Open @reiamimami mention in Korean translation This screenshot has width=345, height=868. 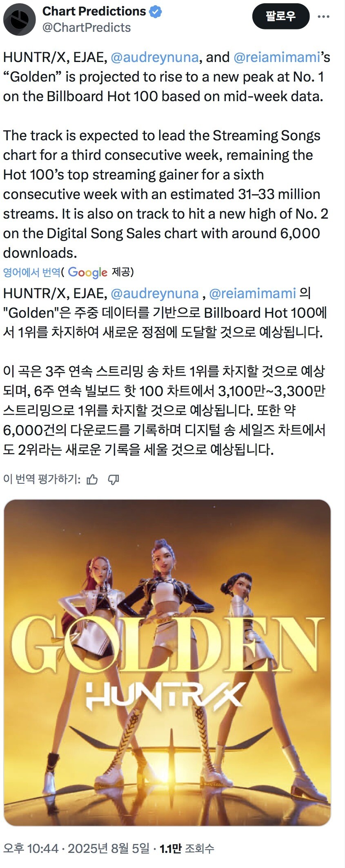tap(252, 293)
